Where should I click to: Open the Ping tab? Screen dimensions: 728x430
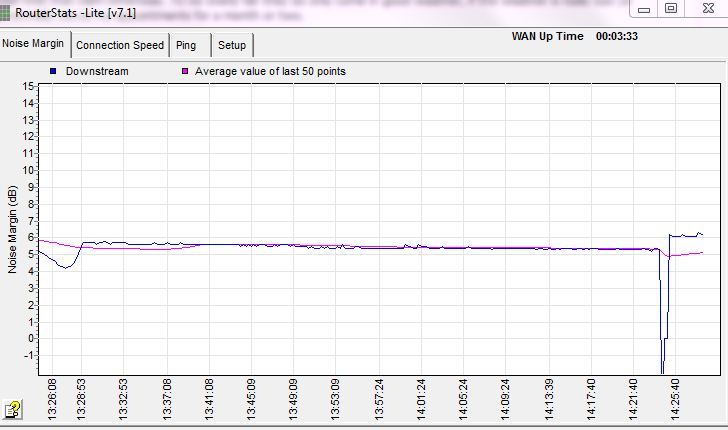pyautogui.click(x=190, y=46)
